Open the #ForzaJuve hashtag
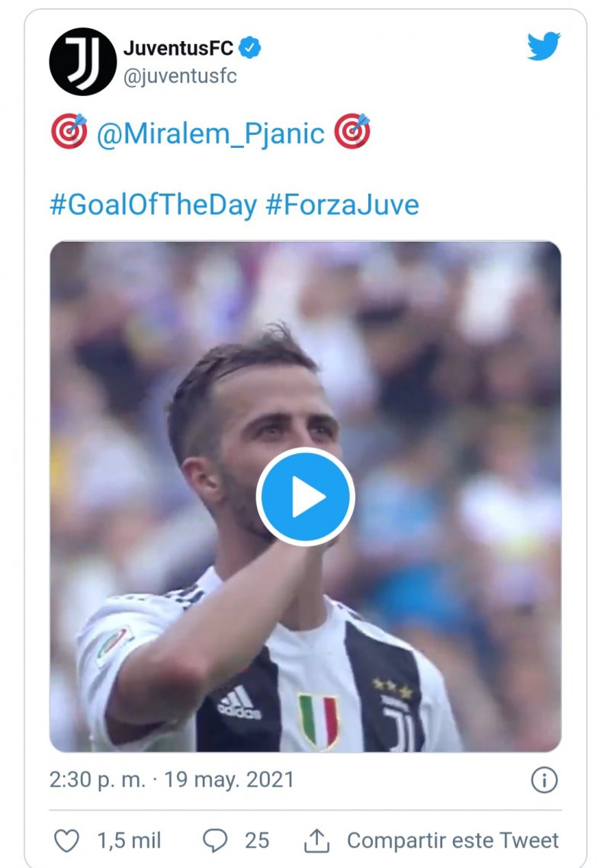This screenshot has width=610, height=868. [342, 205]
